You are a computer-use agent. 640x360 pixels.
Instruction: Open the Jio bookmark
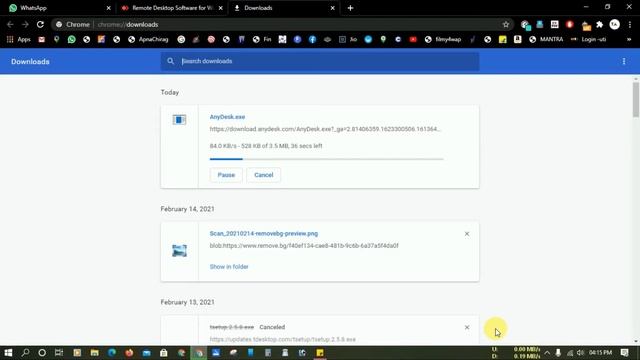tap(348, 40)
